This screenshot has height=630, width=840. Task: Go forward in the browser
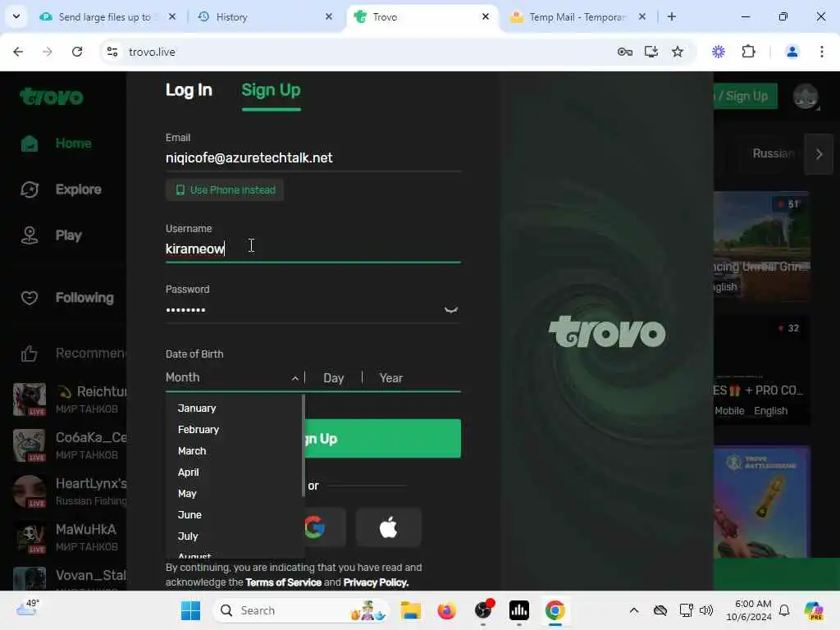(x=47, y=52)
